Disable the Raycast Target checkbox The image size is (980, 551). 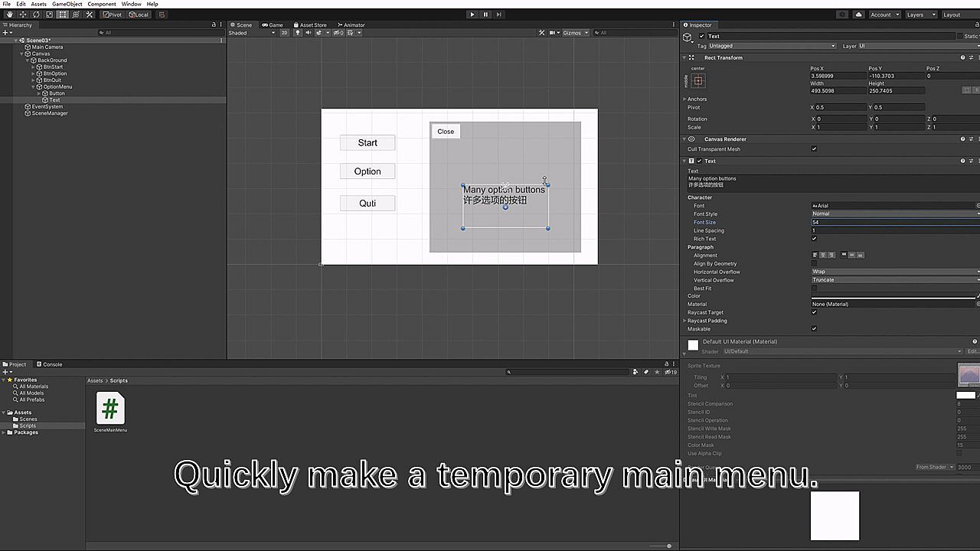click(814, 312)
